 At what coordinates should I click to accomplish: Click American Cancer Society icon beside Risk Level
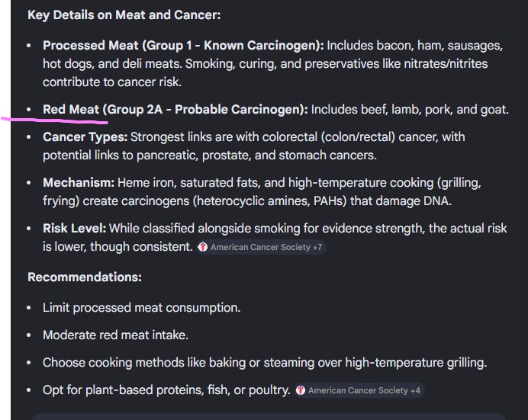[203, 247]
